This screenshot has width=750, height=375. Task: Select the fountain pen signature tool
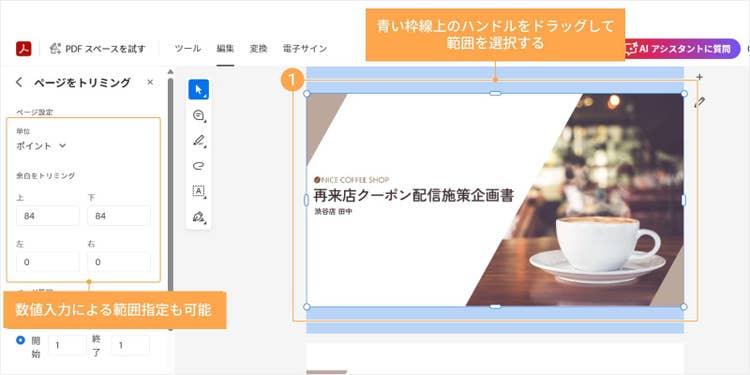pos(199,217)
